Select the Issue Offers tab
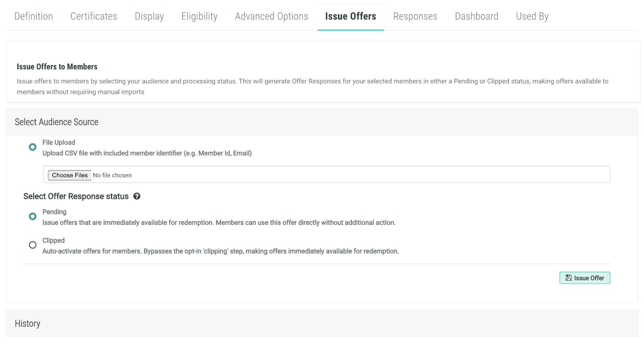644x344 pixels. tap(351, 16)
